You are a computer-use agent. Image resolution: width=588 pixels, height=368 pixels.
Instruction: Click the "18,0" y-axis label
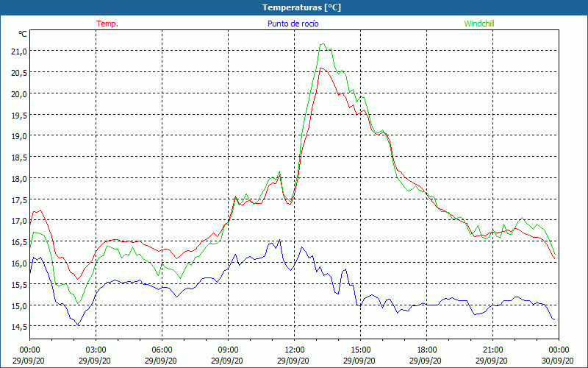(x=19, y=179)
